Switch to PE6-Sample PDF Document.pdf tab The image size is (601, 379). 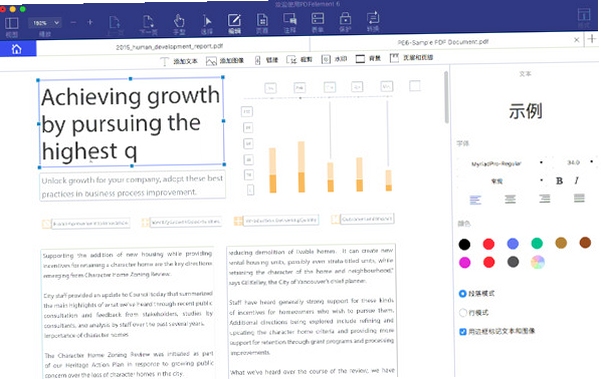point(443,42)
